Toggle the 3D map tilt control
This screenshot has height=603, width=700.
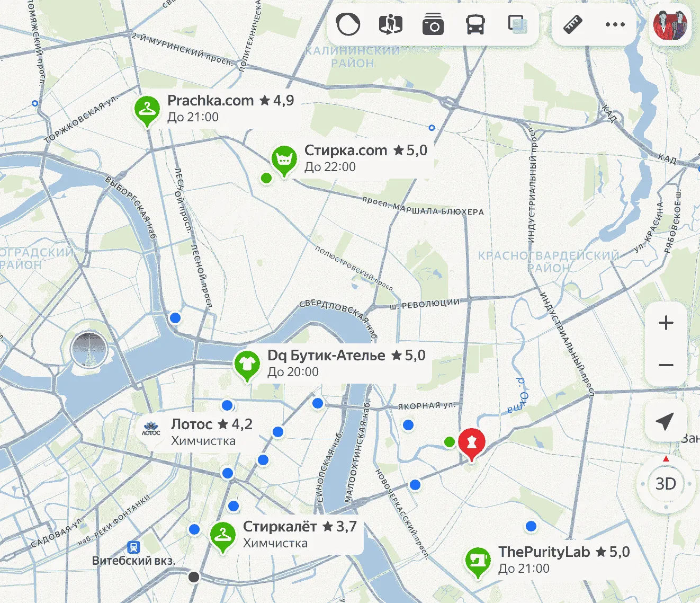(x=666, y=484)
